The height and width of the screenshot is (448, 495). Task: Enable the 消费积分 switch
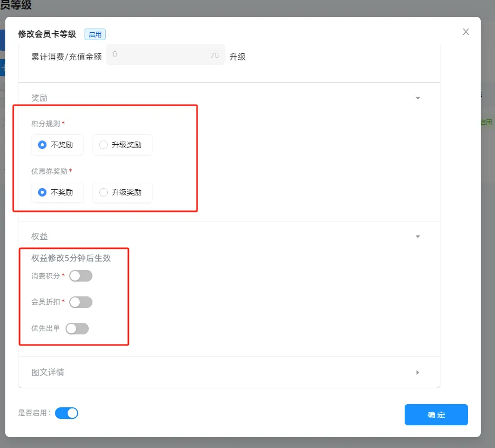[x=81, y=276]
